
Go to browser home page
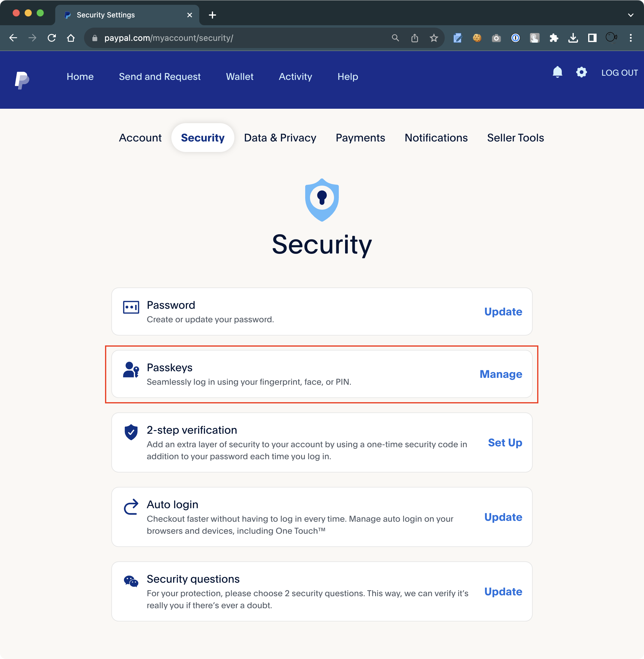71,38
